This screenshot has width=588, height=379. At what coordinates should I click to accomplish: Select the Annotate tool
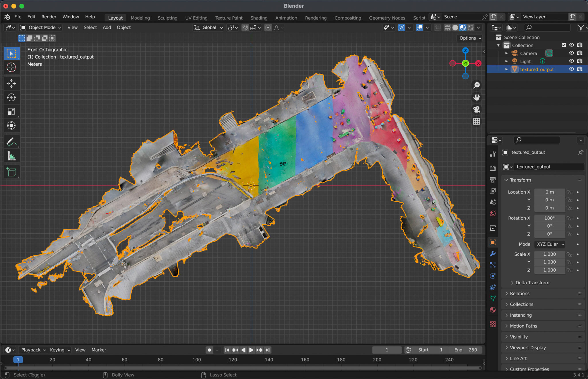11,141
